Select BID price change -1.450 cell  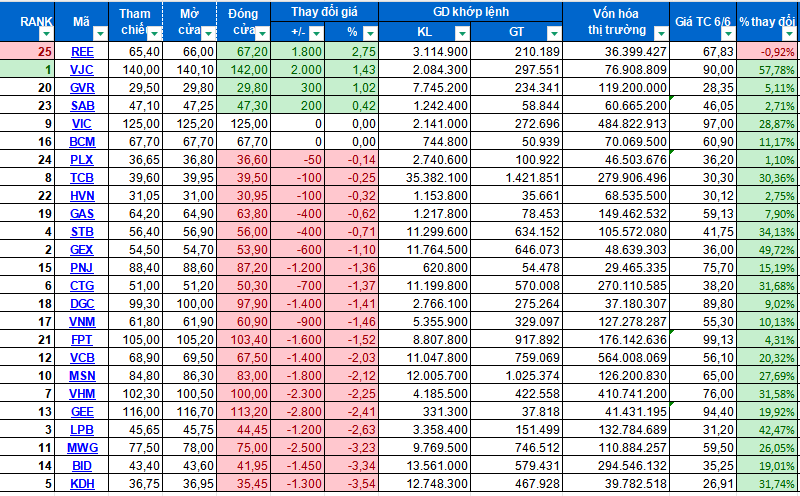(x=298, y=466)
